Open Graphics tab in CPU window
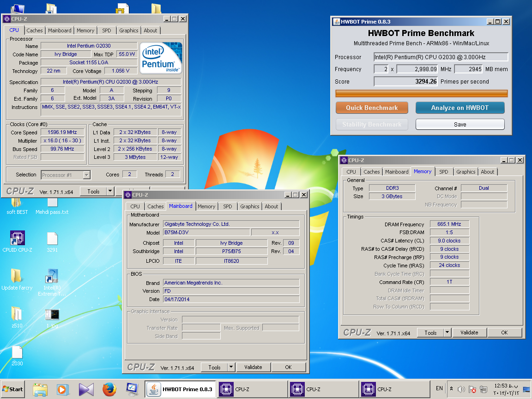The width and height of the screenshot is (532, 399). [128, 30]
